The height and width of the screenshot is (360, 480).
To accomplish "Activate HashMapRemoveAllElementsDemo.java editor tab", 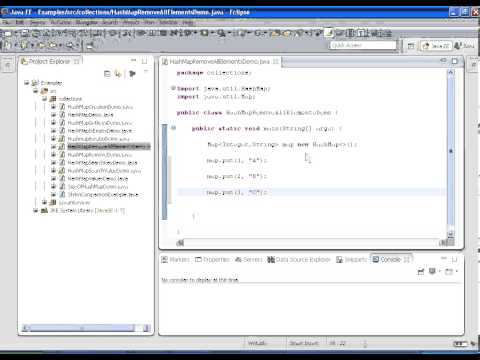I will 219,62.
